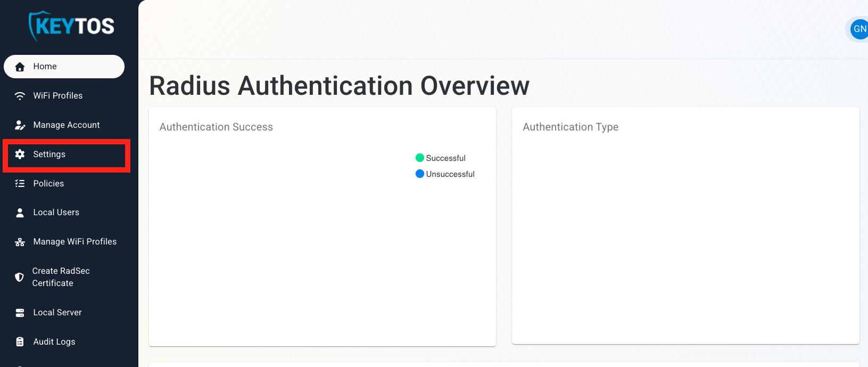This screenshot has width=868, height=367.
Task: Click the Manage Account person-edit icon
Action: [20, 125]
